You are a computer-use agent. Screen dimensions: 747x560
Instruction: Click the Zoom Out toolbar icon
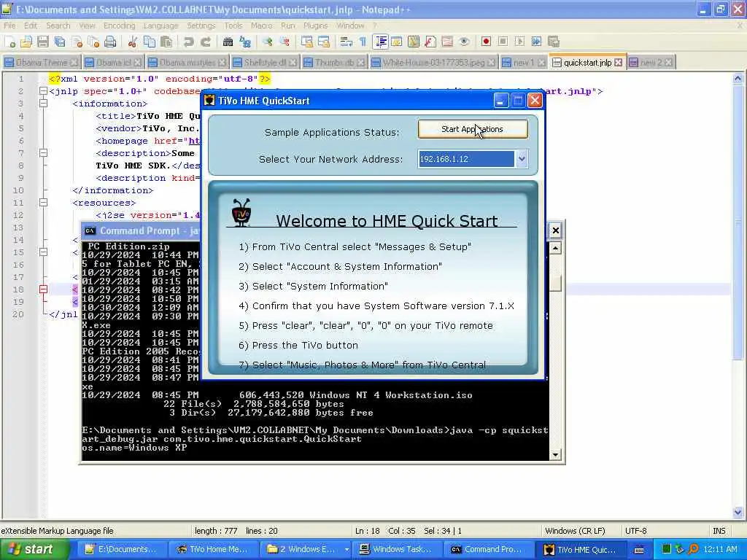(285, 42)
